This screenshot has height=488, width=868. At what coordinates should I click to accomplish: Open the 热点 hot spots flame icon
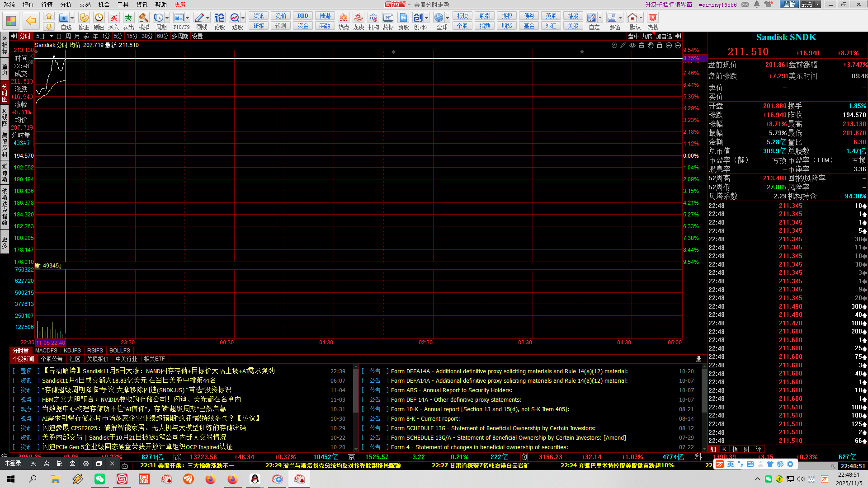click(344, 18)
